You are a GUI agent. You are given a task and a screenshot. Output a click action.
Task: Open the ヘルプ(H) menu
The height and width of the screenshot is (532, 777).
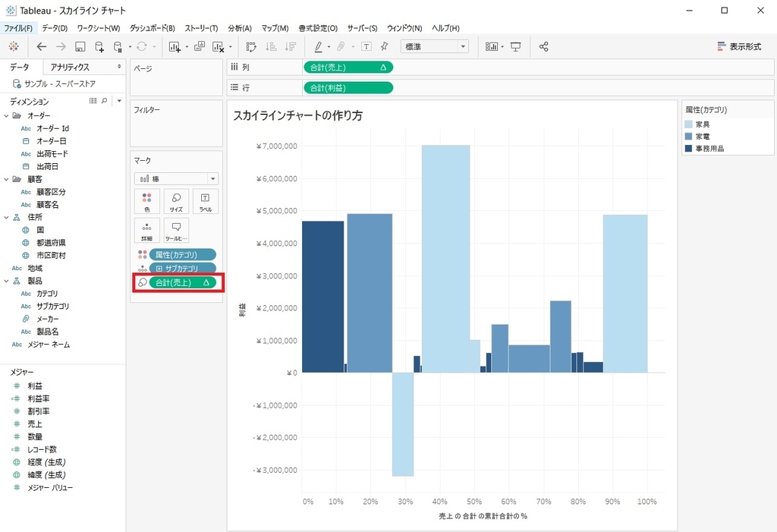(x=445, y=28)
